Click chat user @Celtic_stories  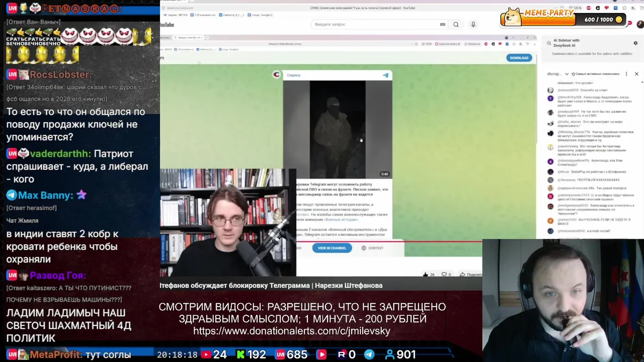[570, 122]
